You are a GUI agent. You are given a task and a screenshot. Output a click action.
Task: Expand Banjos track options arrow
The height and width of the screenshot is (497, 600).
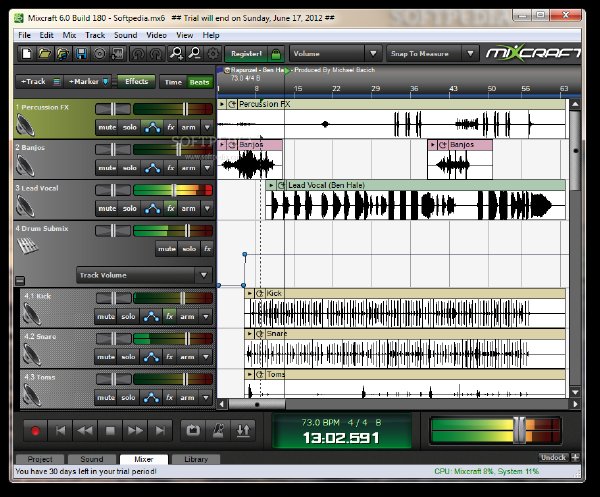(x=207, y=168)
